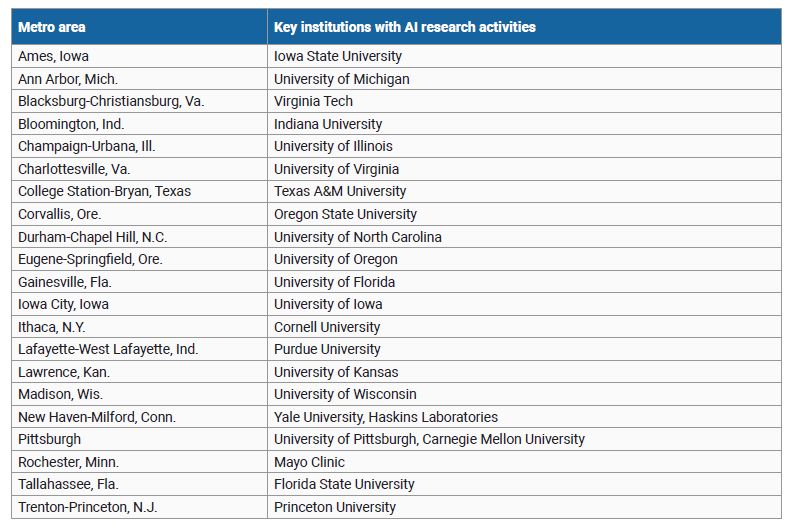Click the University of Wisconsin cell
The image size is (798, 527).
(x=345, y=394)
